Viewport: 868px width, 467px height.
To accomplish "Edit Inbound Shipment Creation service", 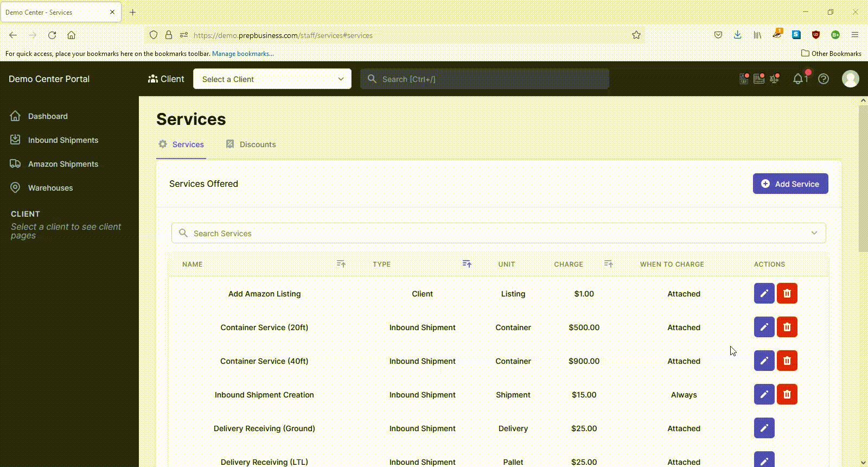I will 764,394.
